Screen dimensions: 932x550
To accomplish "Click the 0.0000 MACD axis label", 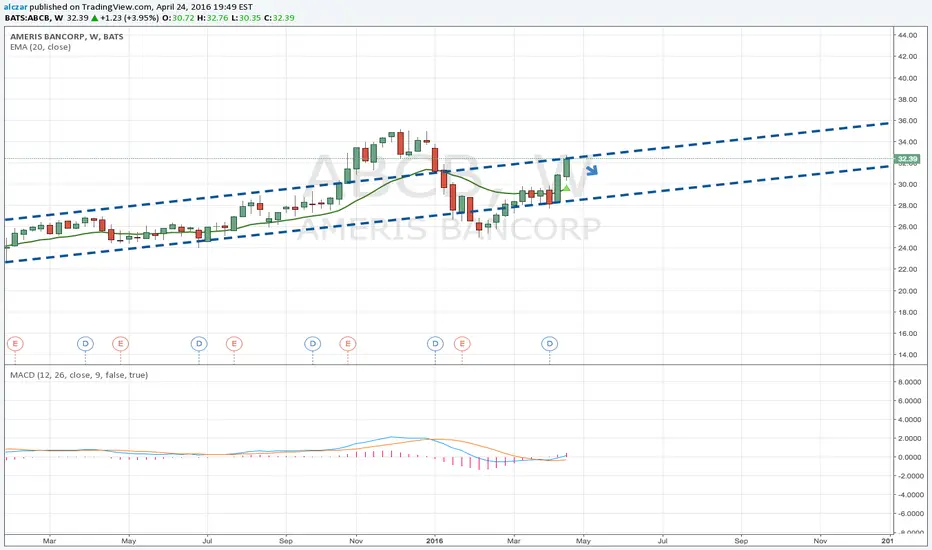I will (x=909, y=457).
